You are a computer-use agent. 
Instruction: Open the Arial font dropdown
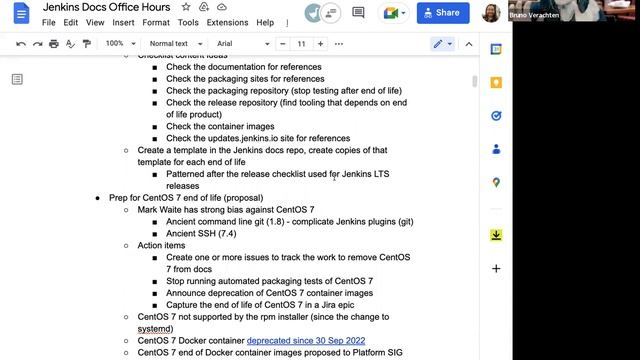click(x=242, y=43)
